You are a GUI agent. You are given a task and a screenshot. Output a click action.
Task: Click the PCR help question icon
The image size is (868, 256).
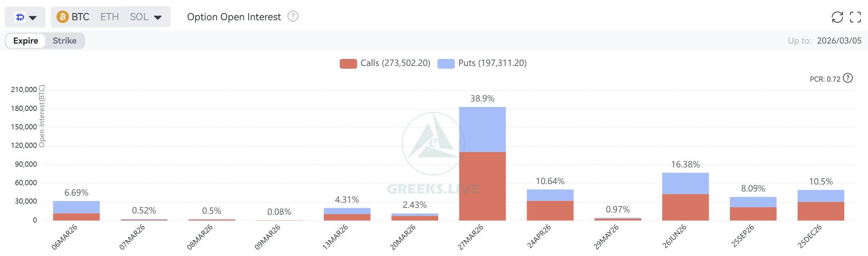tap(848, 78)
